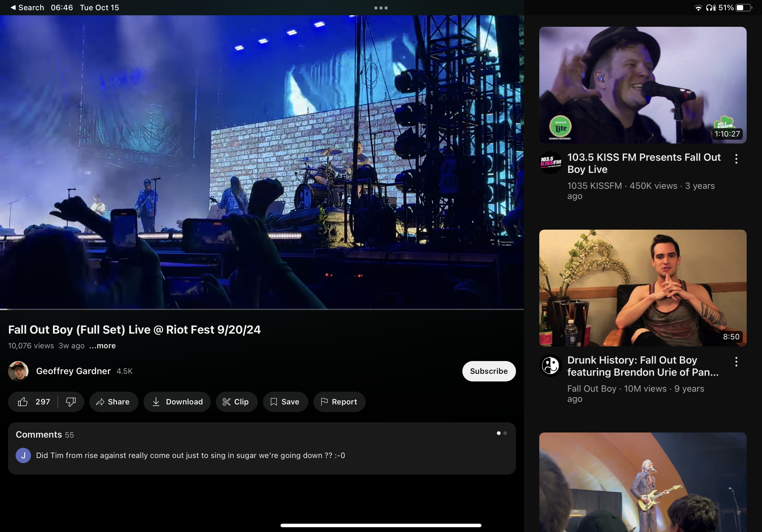762x532 pixels.
Task: Subscribe to Geoffrey Gardner's channel
Action: (x=489, y=371)
